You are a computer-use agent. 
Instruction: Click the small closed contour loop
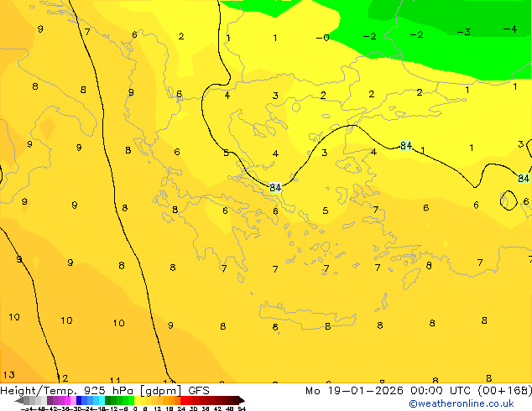509,200
